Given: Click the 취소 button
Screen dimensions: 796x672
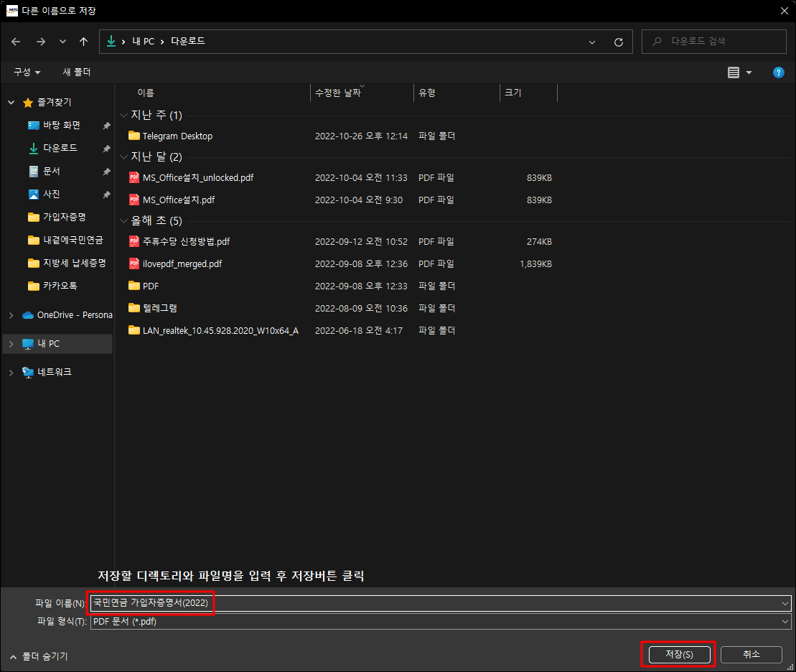Looking at the screenshot, I should click(x=751, y=655).
